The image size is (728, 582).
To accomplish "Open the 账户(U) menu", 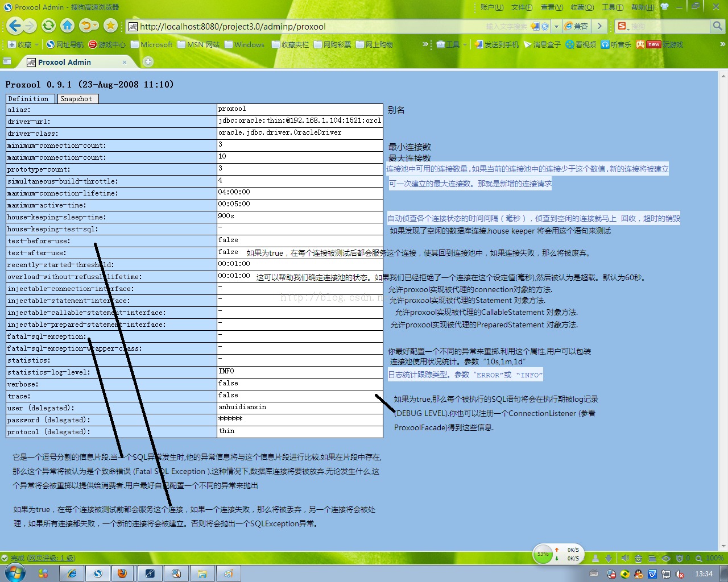I will click(x=492, y=7).
